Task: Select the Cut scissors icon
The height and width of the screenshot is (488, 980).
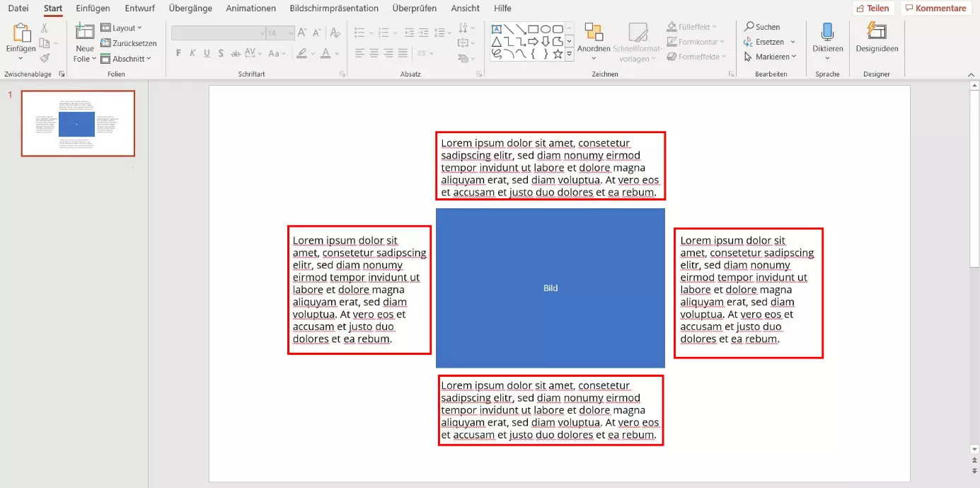Action: pyautogui.click(x=45, y=28)
